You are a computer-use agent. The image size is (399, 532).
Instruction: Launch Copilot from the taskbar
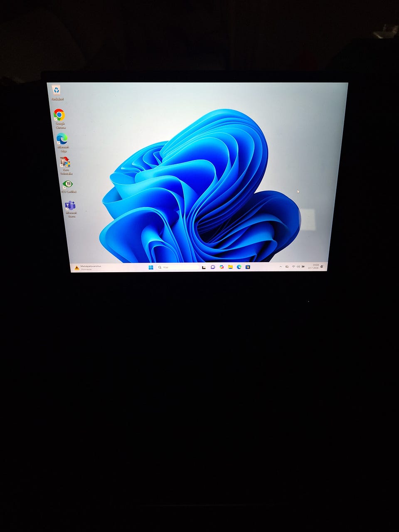tap(222, 267)
